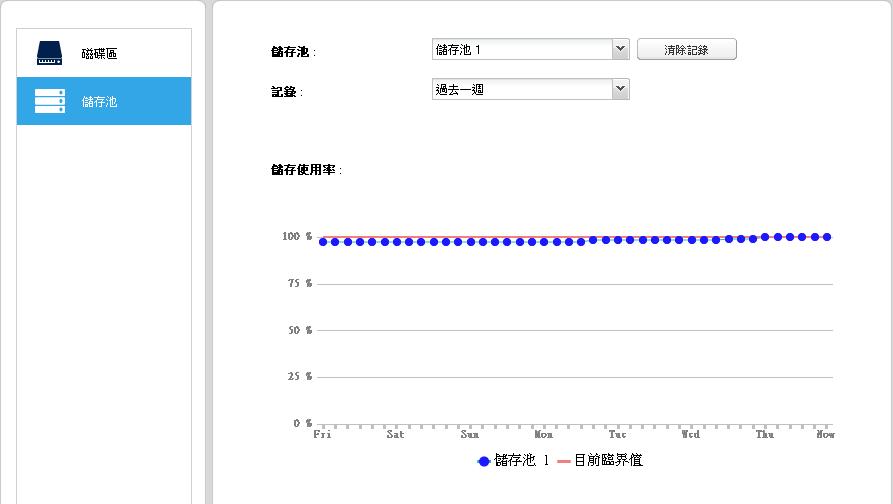
Task: Click the Sun label on time axis
Action: pyautogui.click(x=469, y=435)
